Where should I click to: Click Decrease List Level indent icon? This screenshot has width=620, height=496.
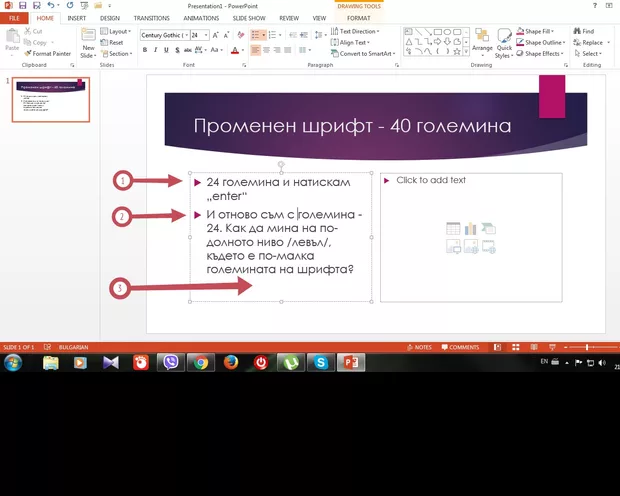(x=293, y=35)
